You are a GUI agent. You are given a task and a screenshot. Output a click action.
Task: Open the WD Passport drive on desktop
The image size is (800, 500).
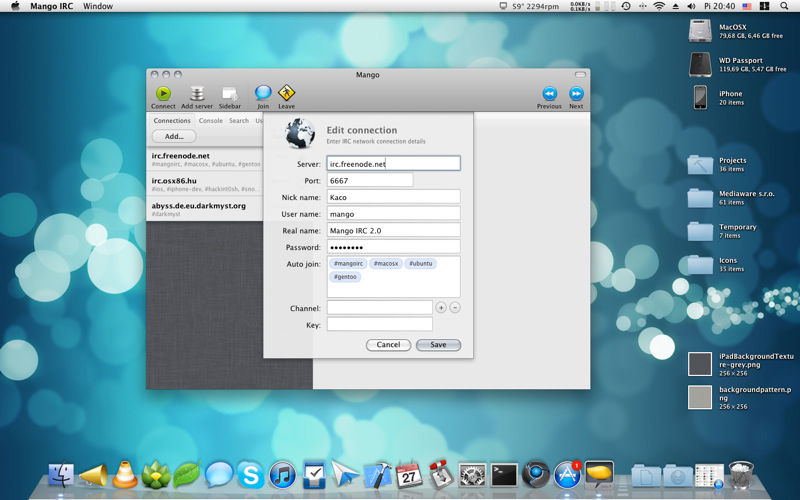(x=699, y=64)
